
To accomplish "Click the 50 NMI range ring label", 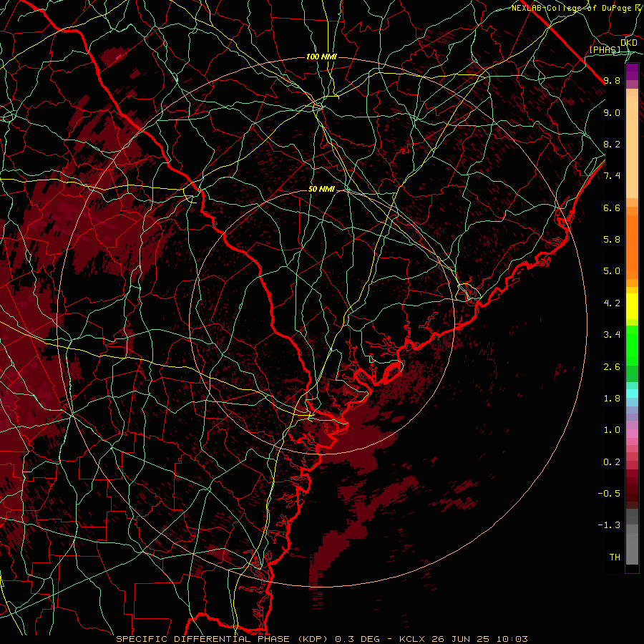I will pos(321,189).
